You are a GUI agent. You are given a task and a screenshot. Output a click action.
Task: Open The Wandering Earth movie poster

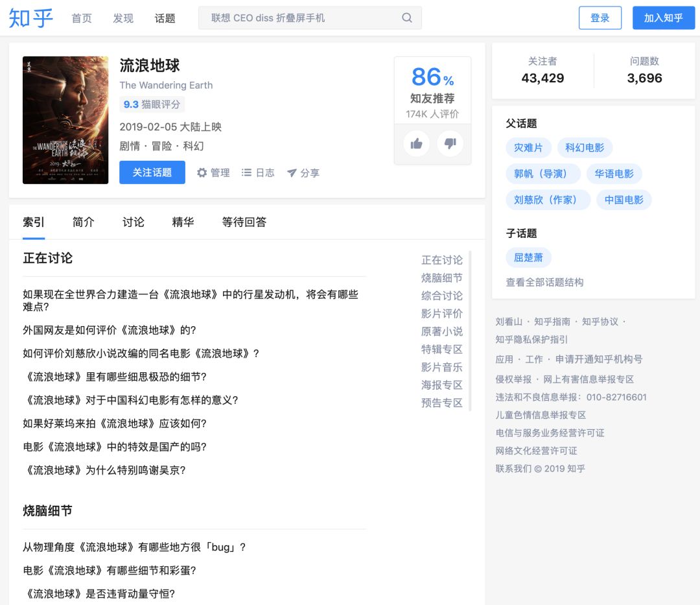(x=65, y=120)
